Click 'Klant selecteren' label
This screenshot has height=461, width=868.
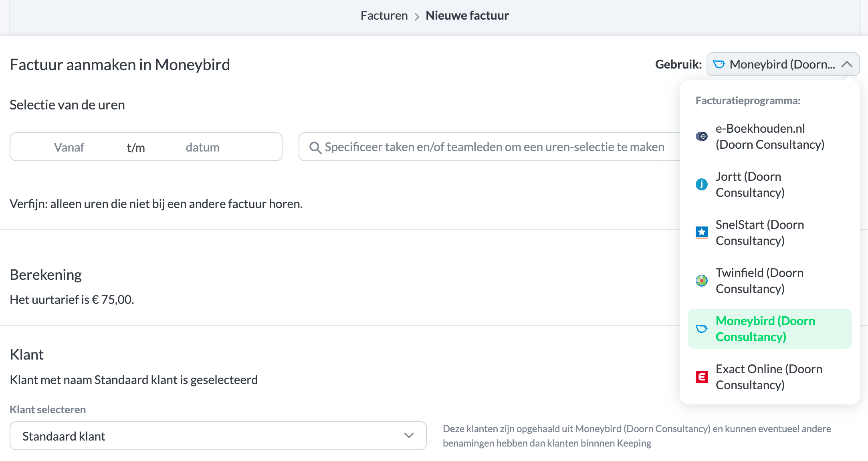48,410
